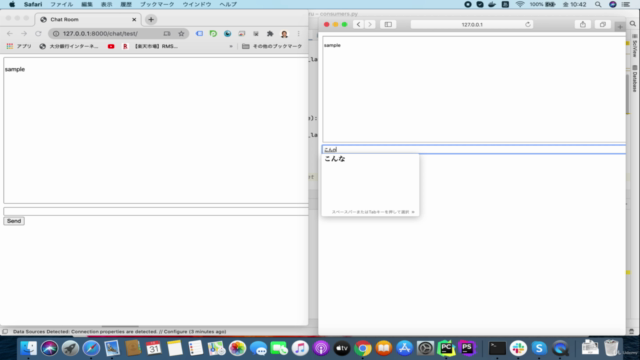Open App Store from the Dock
Screen dimensions: 640x360
(x=404, y=348)
